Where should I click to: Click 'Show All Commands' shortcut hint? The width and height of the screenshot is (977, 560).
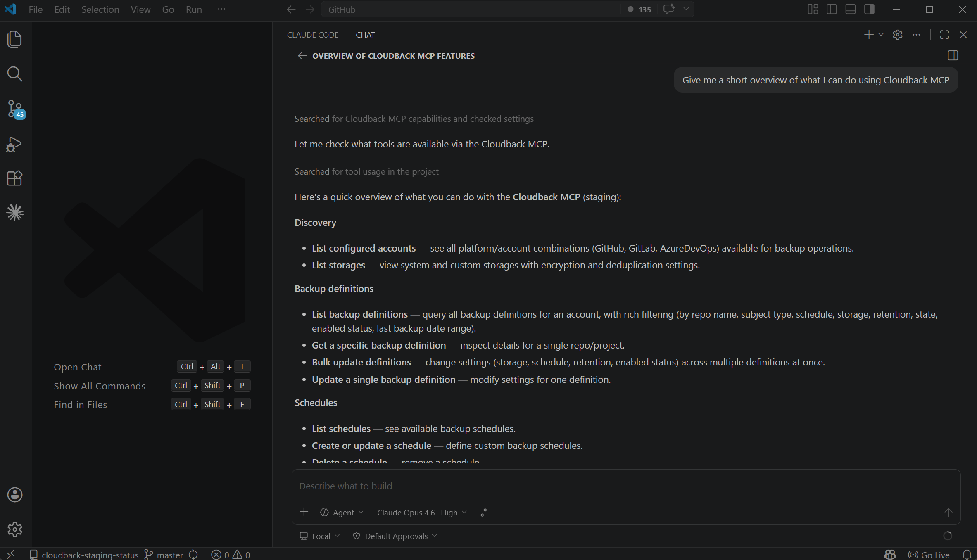[x=100, y=386]
